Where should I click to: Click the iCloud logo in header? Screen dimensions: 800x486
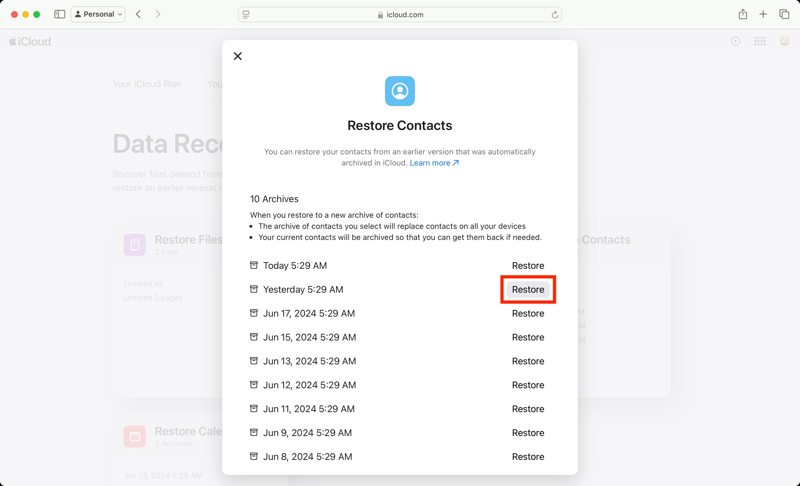30,41
